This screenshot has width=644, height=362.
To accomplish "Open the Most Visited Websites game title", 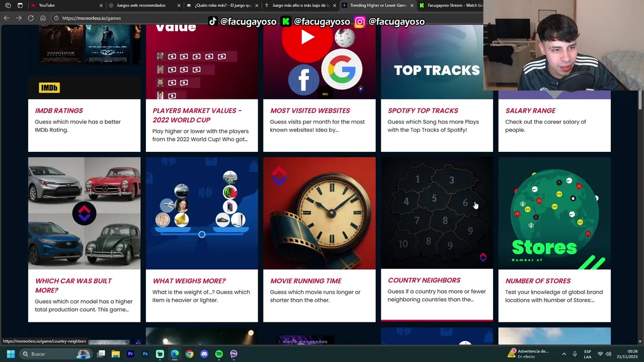I will [x=310, y=111].
